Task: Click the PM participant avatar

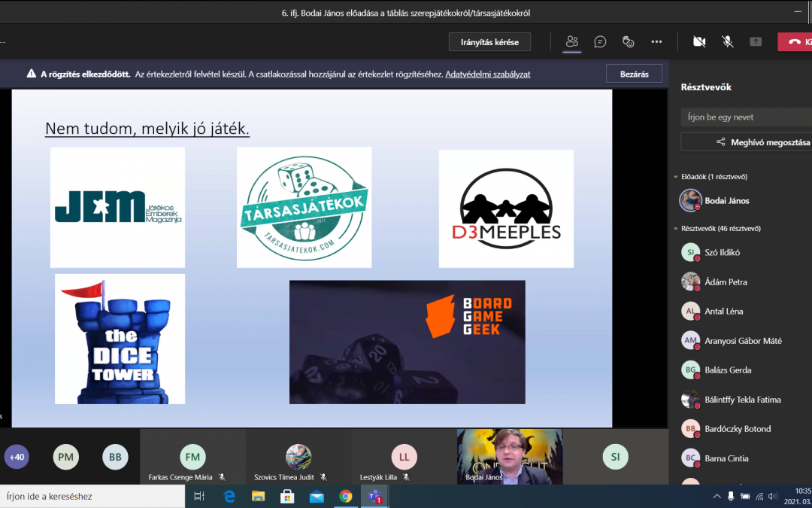Action: [65, 458]
